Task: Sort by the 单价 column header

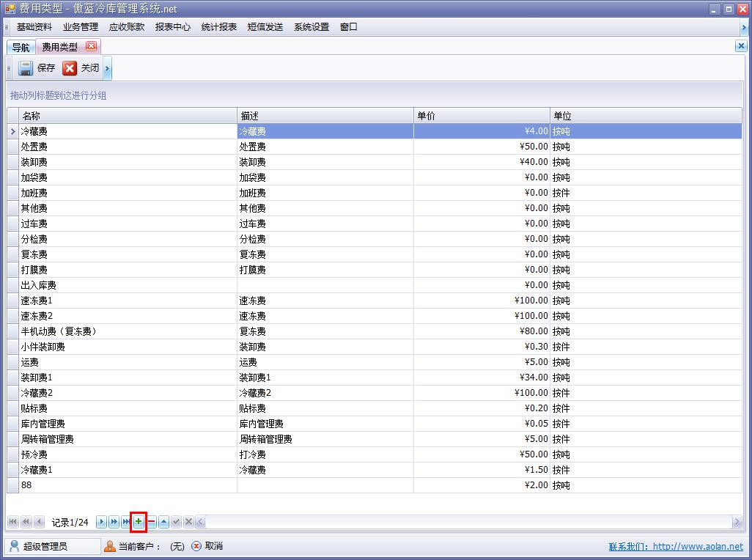Action: [482, 116]
